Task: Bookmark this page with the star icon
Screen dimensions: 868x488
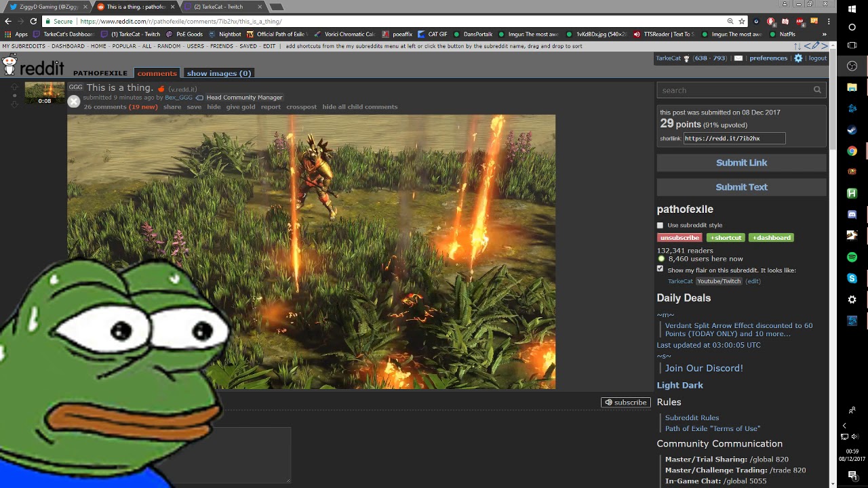Action: pyautogui.click(x=742, y=21)
